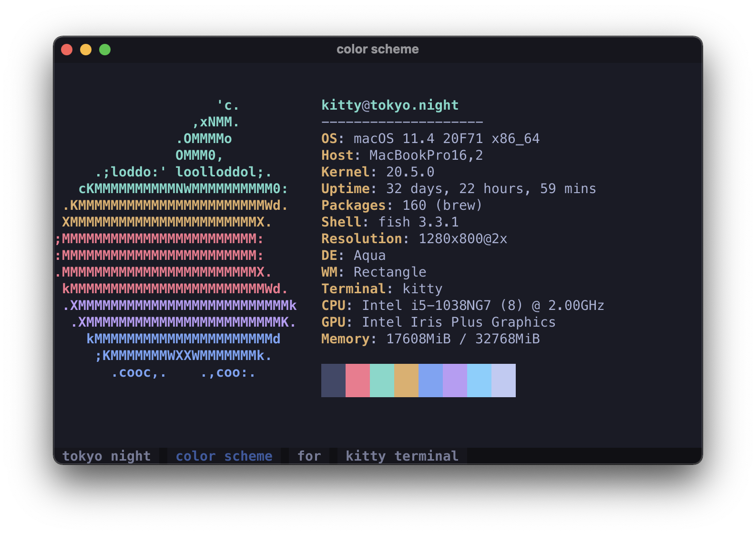The width and height of the screenshot is (756, 535).
Task: Click the 'Kernel: 20.5.0' line
Action: pyautogui.click(x=378, y=172)
